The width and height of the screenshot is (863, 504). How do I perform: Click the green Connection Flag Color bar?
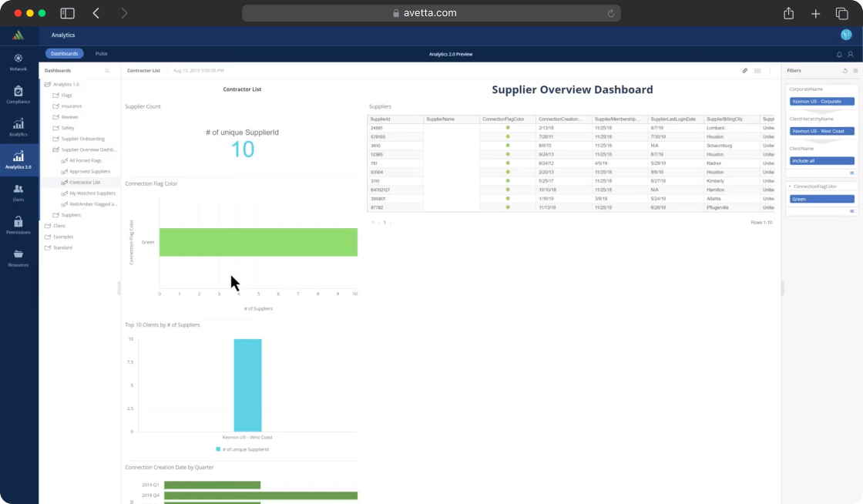258,242
